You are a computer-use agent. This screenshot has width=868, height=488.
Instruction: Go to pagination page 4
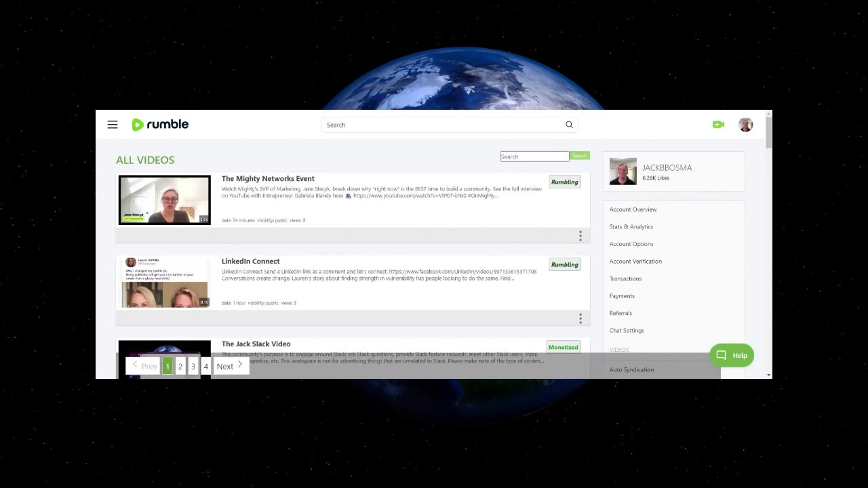pos(206,366)
